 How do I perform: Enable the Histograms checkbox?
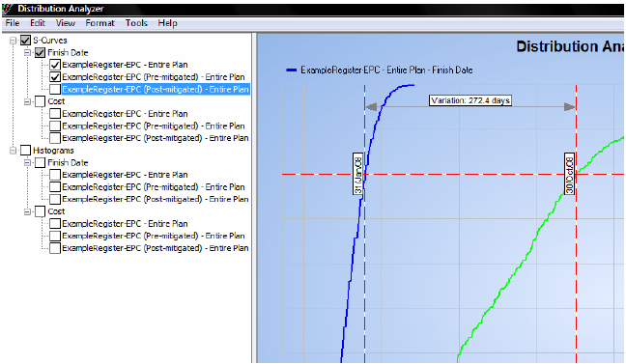coord(25,150)
